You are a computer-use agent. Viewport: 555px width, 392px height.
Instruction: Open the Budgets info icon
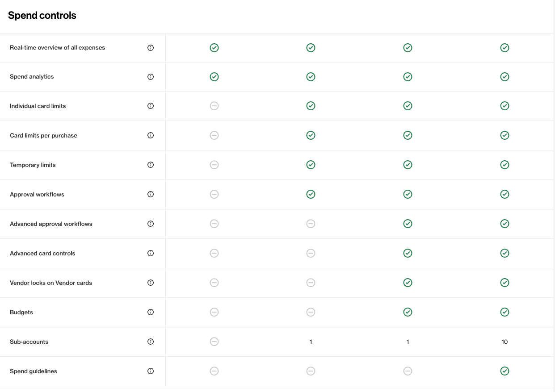click(151, 312)
